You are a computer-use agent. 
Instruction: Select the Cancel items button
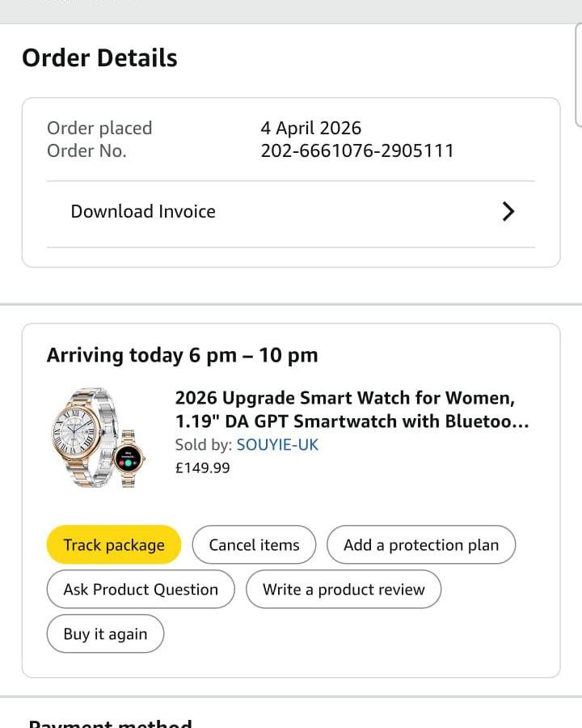pyautogui.click(x=254, y=544)
